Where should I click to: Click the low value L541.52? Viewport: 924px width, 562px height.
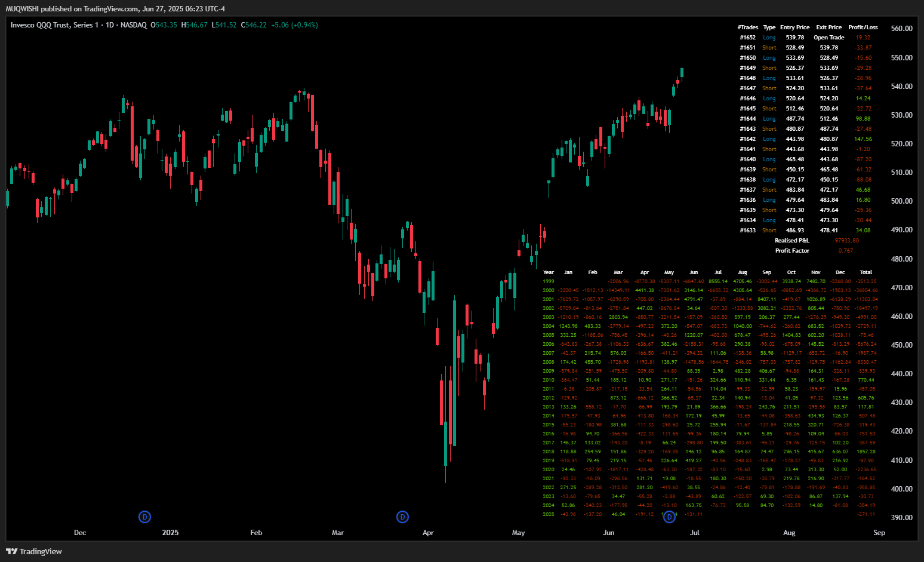(224, 25)
